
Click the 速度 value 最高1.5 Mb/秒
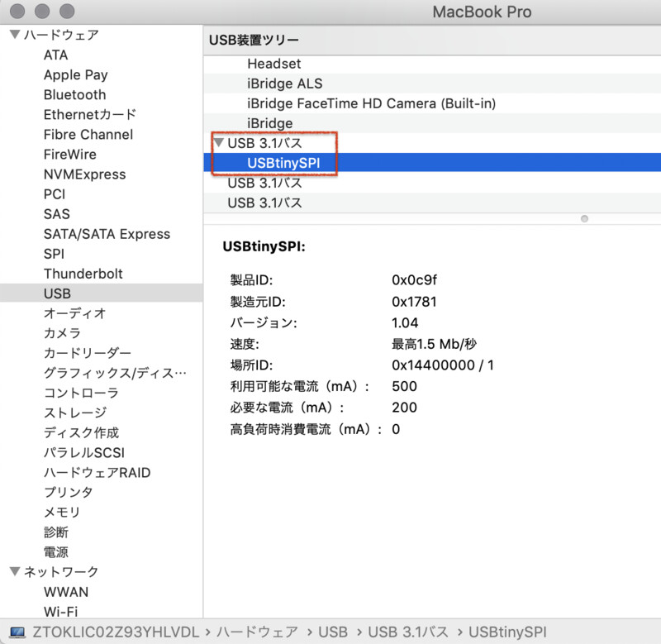coord(435,344)
